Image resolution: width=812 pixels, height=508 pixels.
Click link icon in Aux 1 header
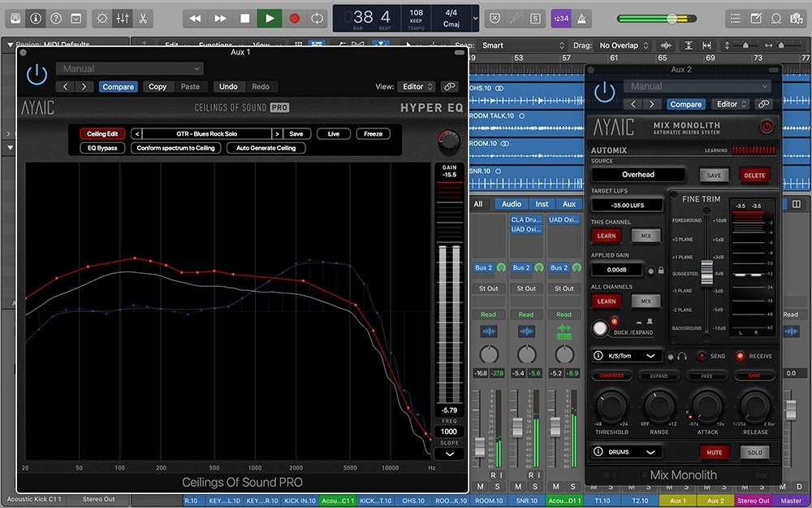(x=450, y=87)
